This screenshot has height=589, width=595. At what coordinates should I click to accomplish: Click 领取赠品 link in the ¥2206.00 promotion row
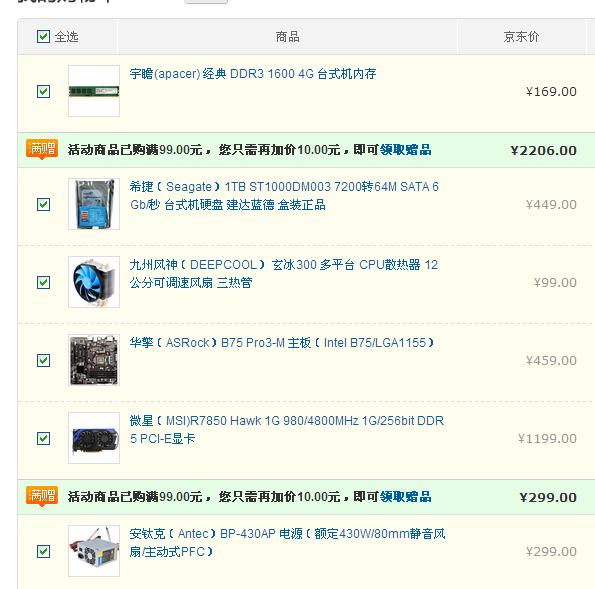(406, 150)
